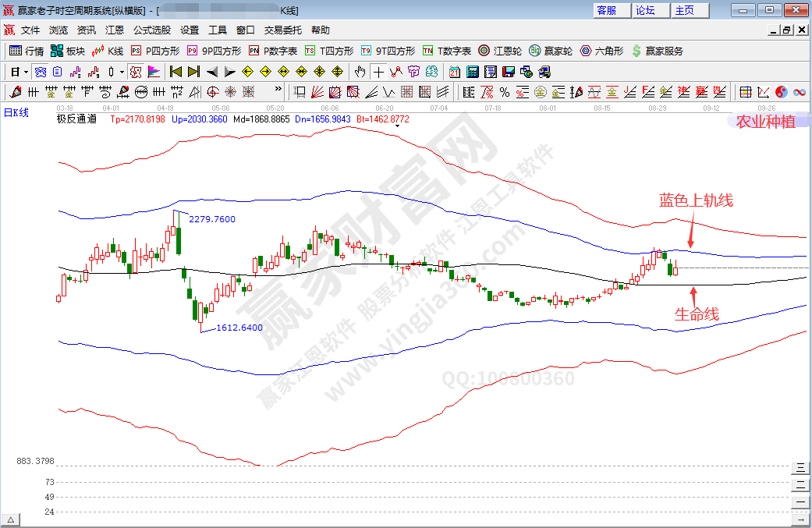The image size is (812, 528).
Task: Open the 交易委托 menu
Action: pos(282,30)
